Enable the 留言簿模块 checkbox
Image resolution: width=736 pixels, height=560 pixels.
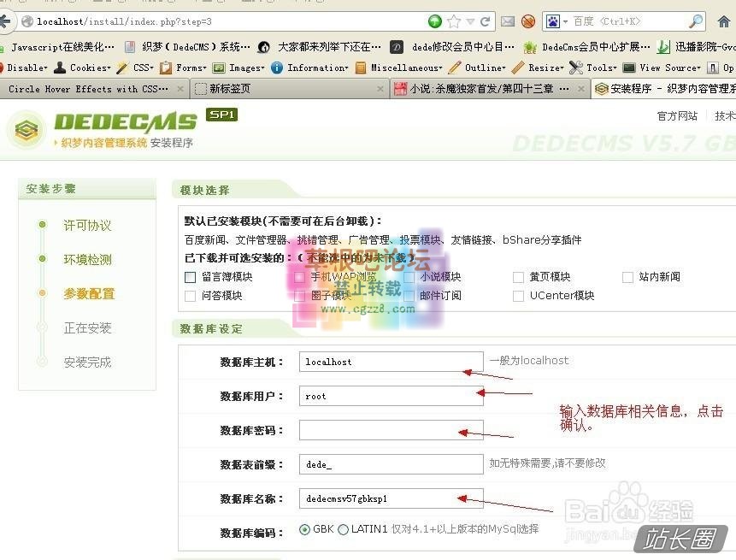[x=190, y=277]
